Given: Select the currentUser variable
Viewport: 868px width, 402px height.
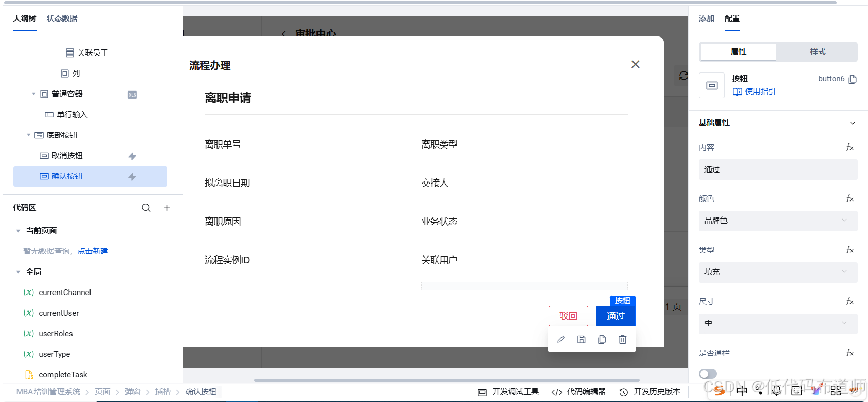Looking at the screenshot, I should (x=59, y=313).
